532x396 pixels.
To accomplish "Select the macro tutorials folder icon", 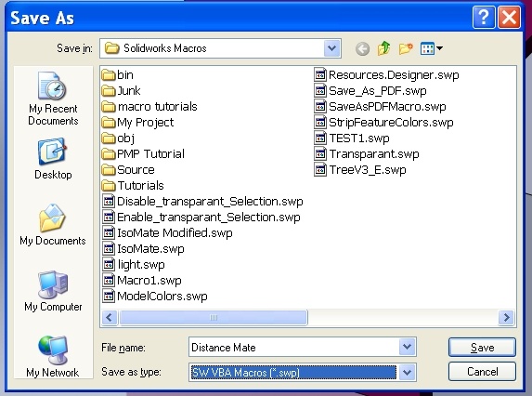I will [109, 107].
